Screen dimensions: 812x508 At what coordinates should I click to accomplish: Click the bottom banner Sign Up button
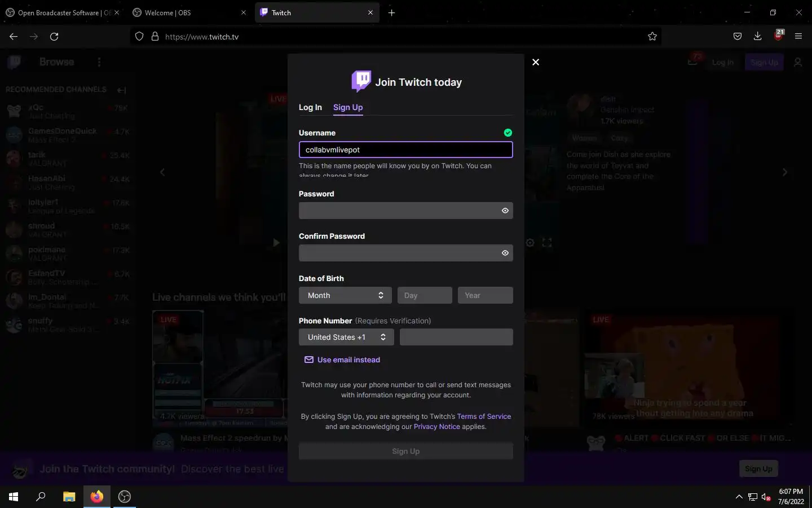pos(758,468)
